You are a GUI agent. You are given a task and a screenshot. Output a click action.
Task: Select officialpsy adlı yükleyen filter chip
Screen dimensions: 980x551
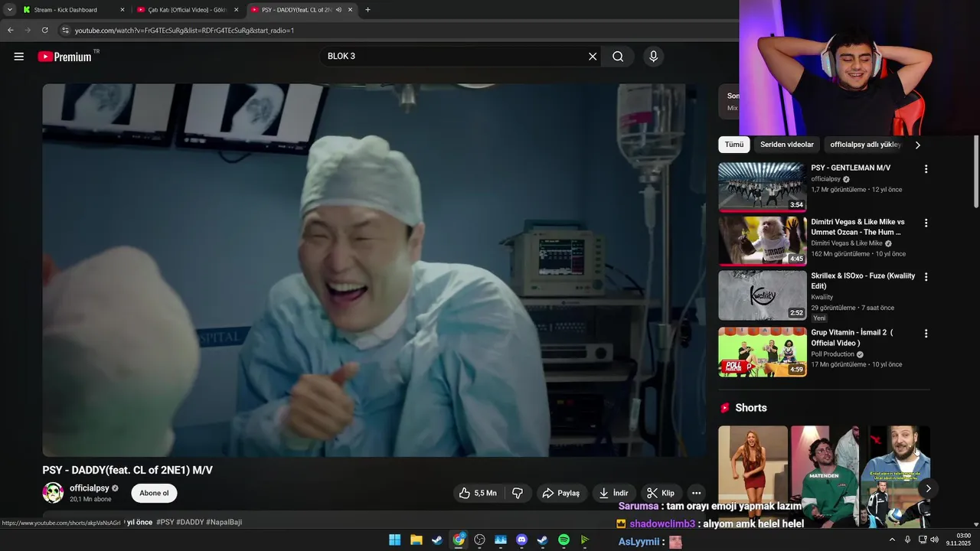click(x=866, y=145)
